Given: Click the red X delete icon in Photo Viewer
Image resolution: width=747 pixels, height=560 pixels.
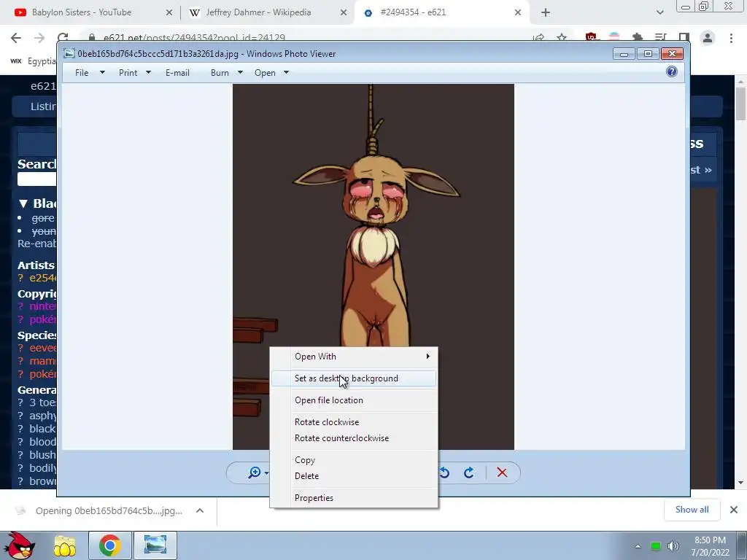Looking at the screenshot, I should click(502, 472).
